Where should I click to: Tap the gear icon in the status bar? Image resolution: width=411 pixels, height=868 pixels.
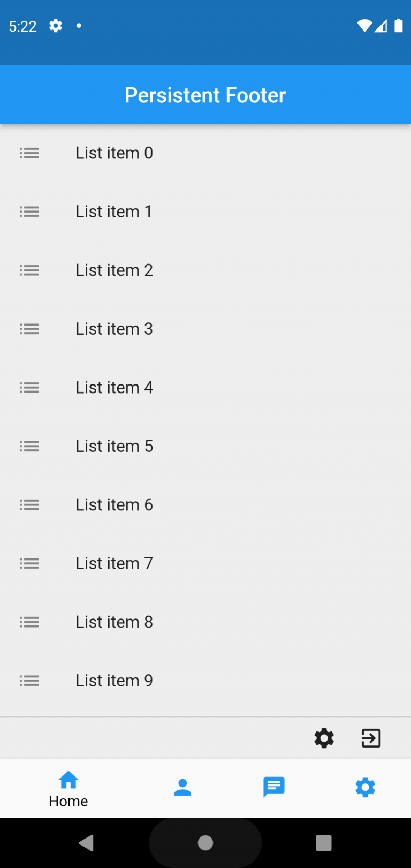coord(55,26)
